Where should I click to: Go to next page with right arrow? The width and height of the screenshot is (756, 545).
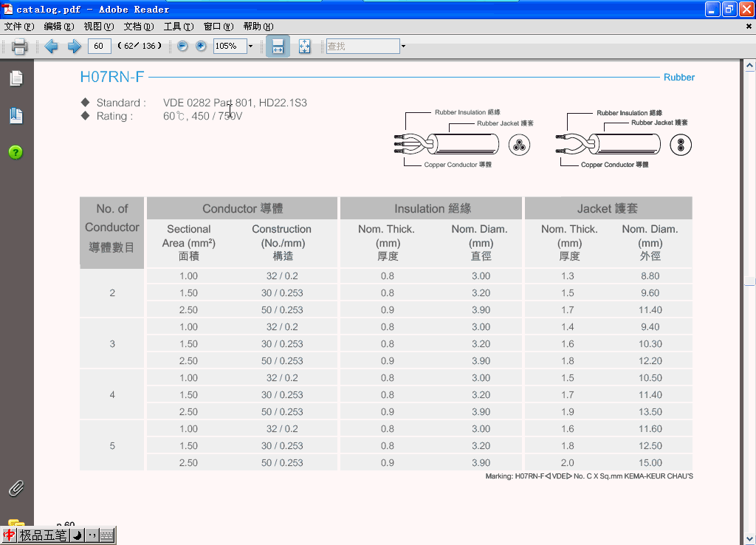tap(74, 47)
